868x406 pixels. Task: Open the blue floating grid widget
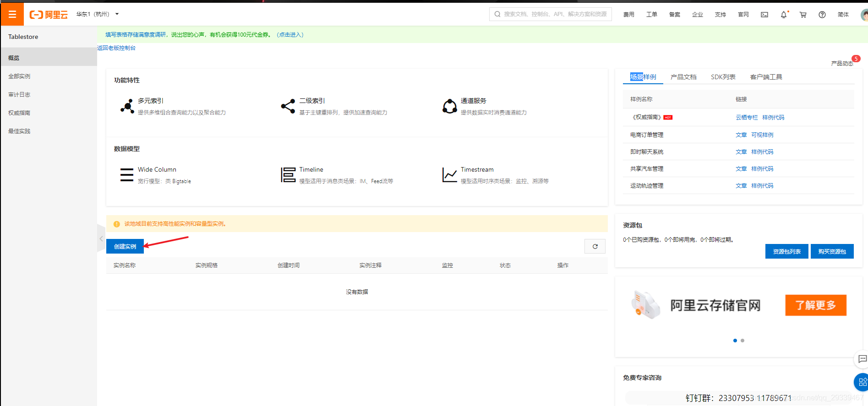point(862,382)
